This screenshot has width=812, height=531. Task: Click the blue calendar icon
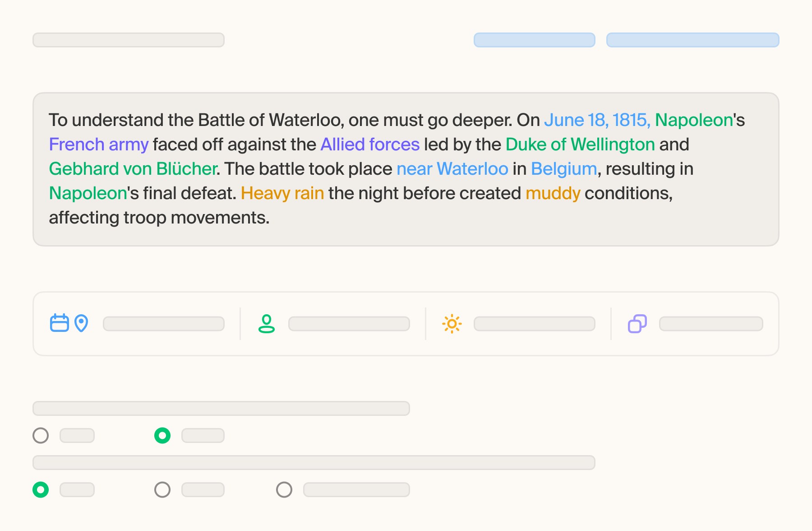pyautogui.click(x=59, y=323)
